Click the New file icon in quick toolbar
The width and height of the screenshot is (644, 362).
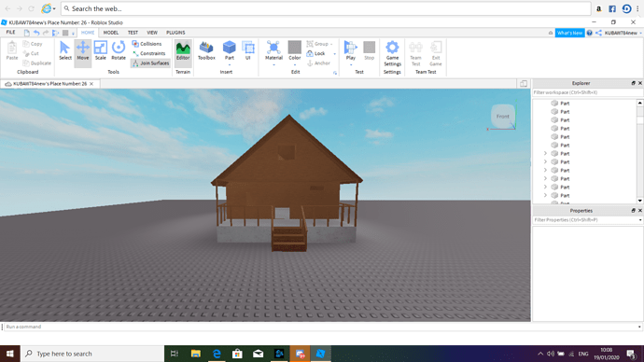click(x=27, y=33)
